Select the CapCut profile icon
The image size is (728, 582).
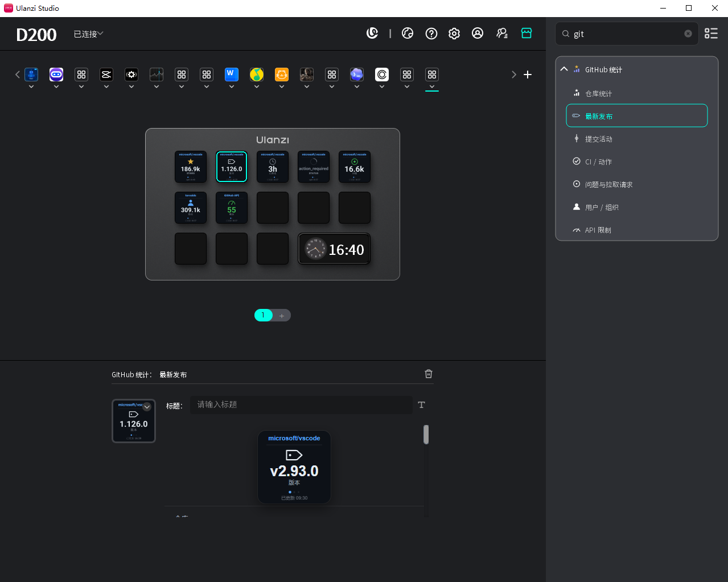coord(106,75)
